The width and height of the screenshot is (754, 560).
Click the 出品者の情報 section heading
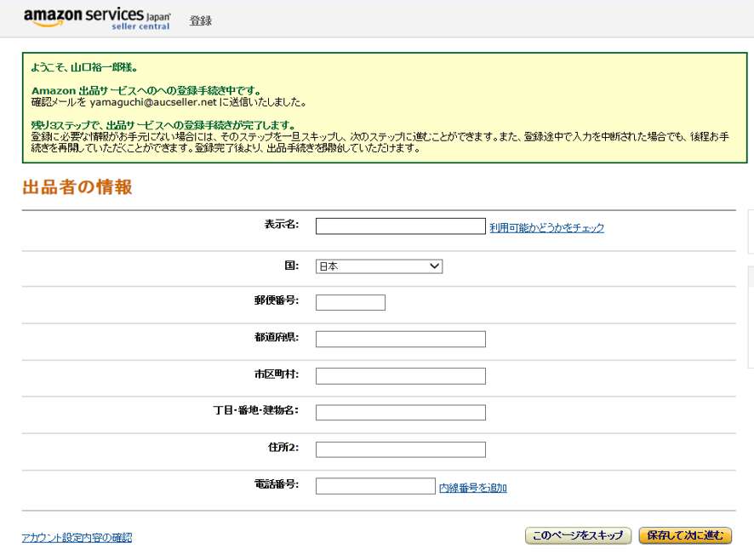pos(77,187)
